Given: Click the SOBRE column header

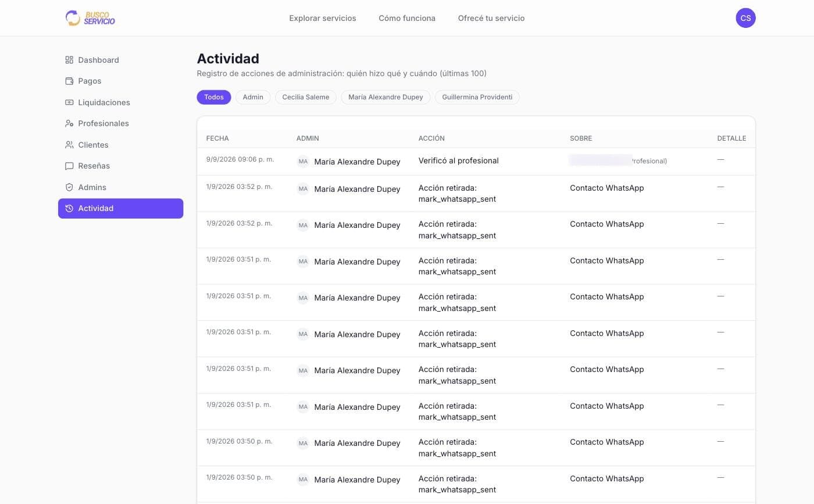Looking at the screenshot, I should point(581,138).
